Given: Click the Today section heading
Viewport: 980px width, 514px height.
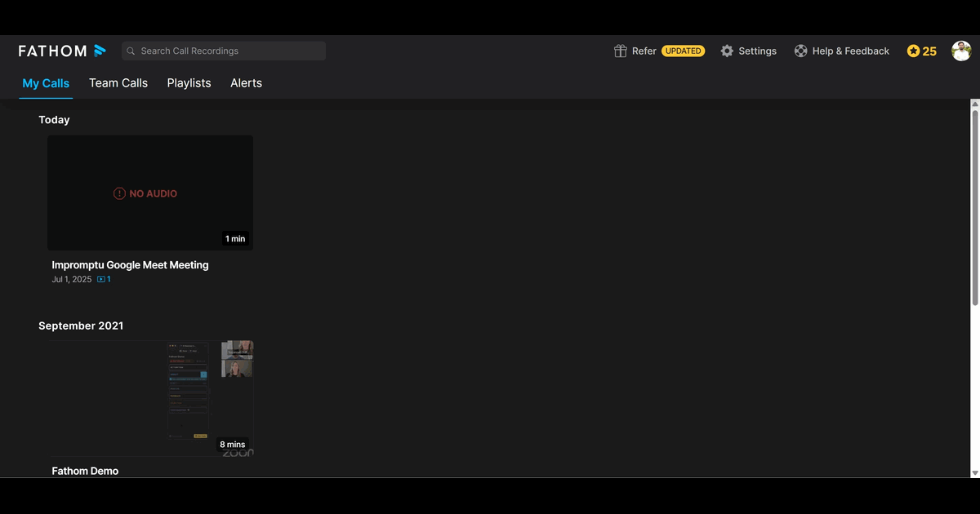Looking at the screenshot, I should [54, 120].
